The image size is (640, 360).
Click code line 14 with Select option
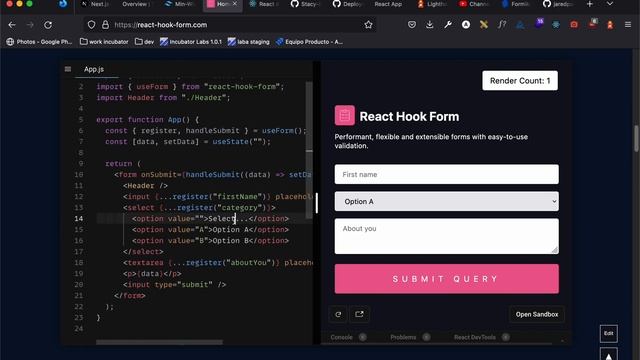click(210, 219)
